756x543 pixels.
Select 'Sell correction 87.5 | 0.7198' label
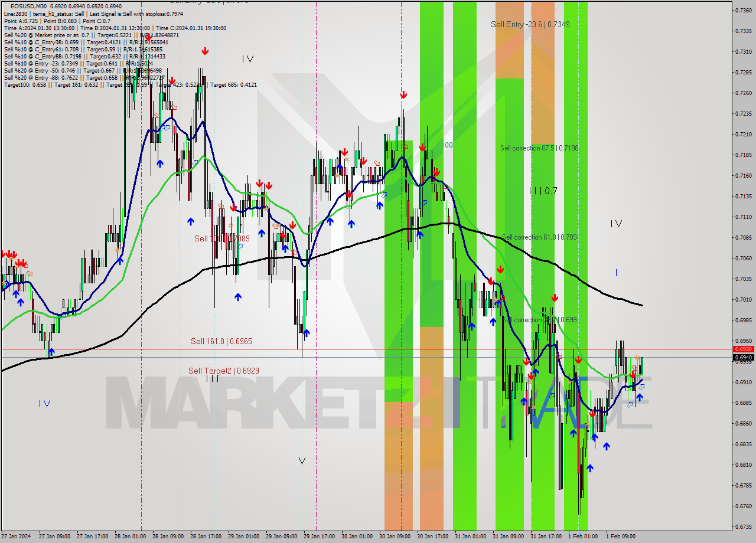click(x=539, y=148)
